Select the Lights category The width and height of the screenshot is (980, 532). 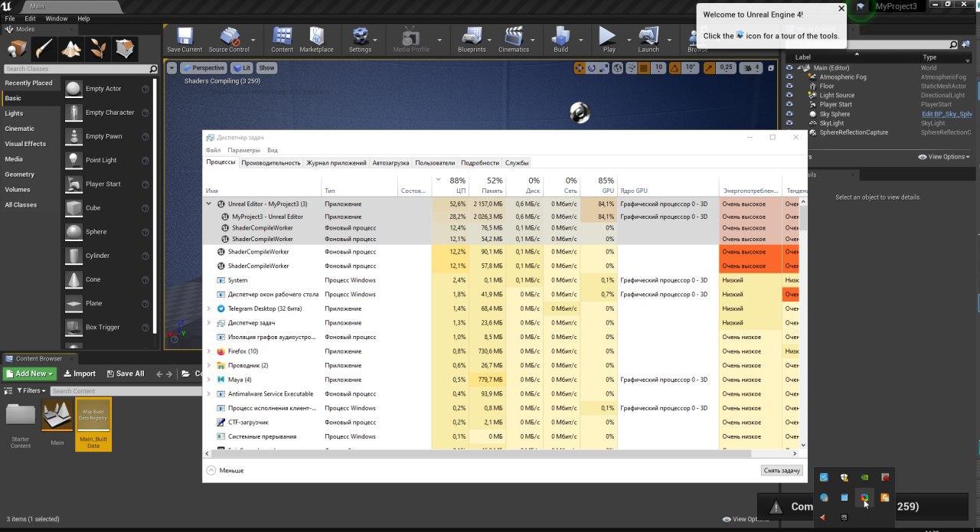pyautogui.click(x=14, y=113)
